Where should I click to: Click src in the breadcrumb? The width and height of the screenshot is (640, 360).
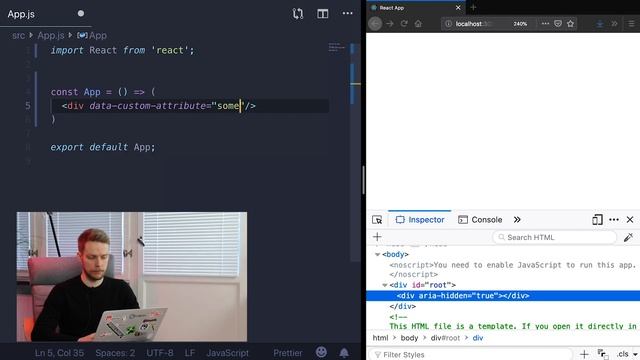click(18, 36)
